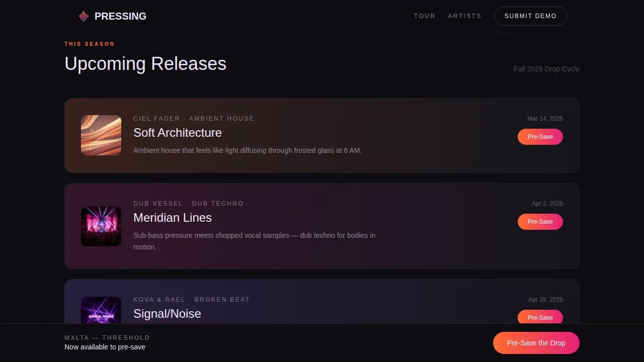The image size is (644, 362).
Task: Click the SUBMIT DEMO button
Action: [x=530, y=16]
